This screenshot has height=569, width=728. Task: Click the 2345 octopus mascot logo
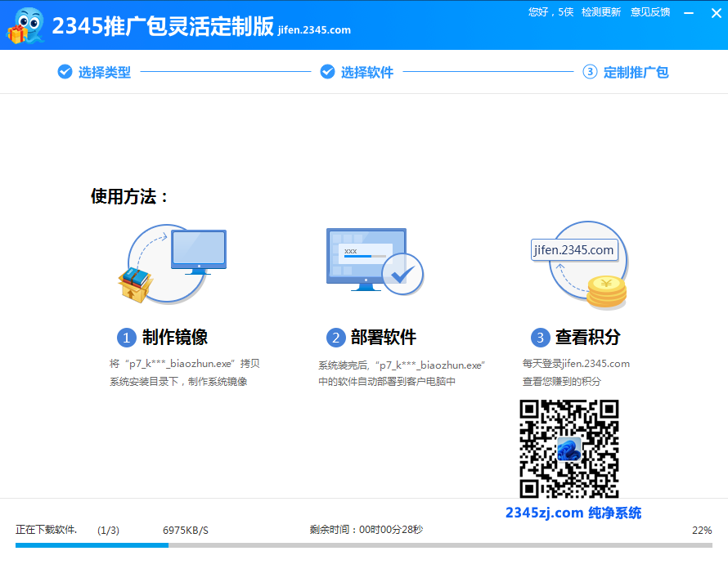25,26
